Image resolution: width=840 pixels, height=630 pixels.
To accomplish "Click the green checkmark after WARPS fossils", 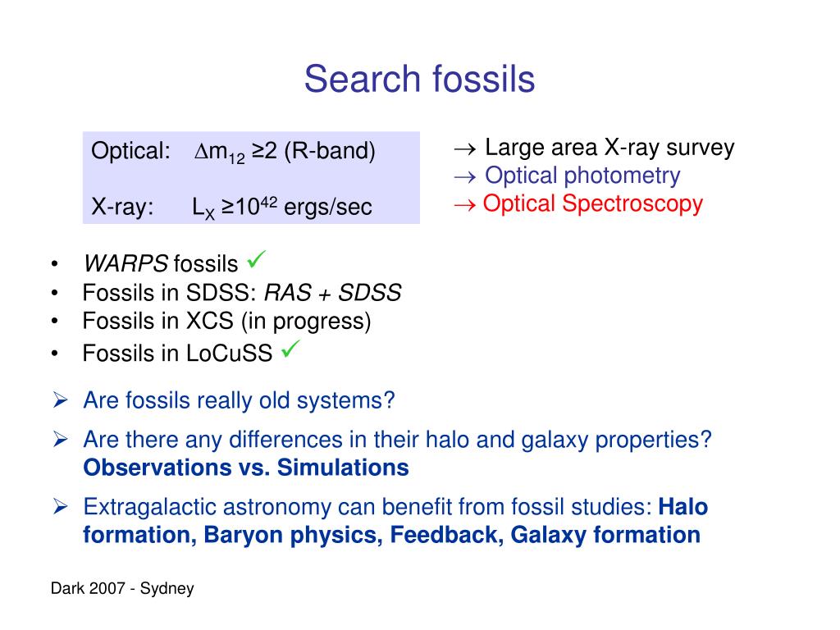I will (256, 259).
